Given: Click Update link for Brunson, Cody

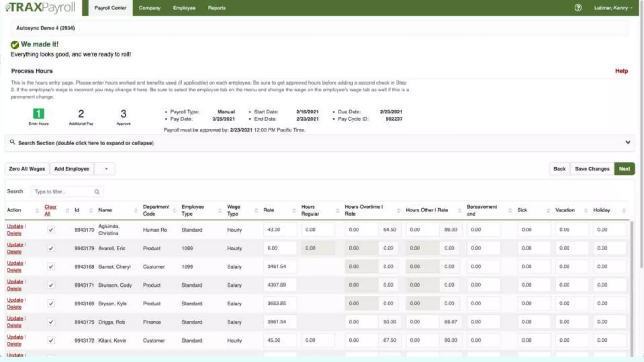Looking at the screenshot, I should (x=15, y=282).
